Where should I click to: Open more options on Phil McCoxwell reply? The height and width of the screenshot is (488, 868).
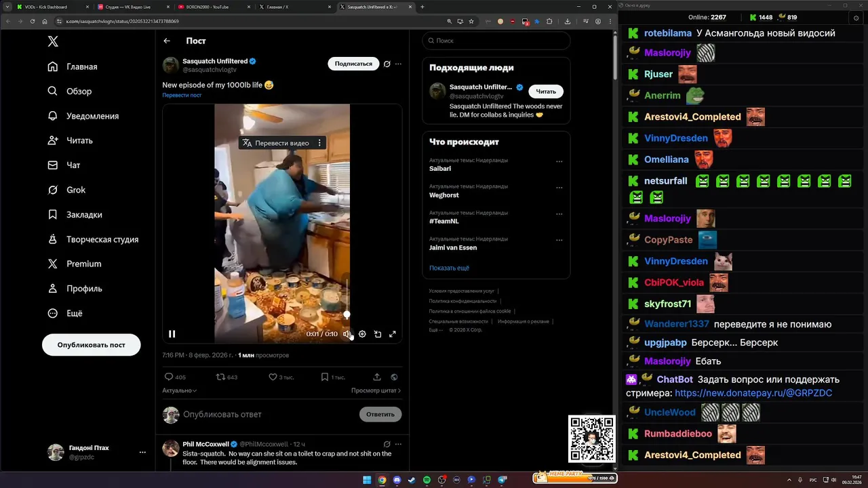pos(398,444)
